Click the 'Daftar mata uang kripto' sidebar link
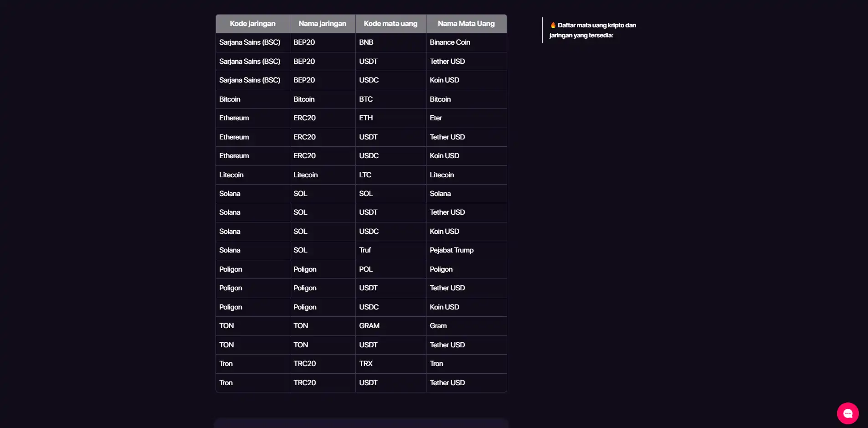 click(593, 30)
